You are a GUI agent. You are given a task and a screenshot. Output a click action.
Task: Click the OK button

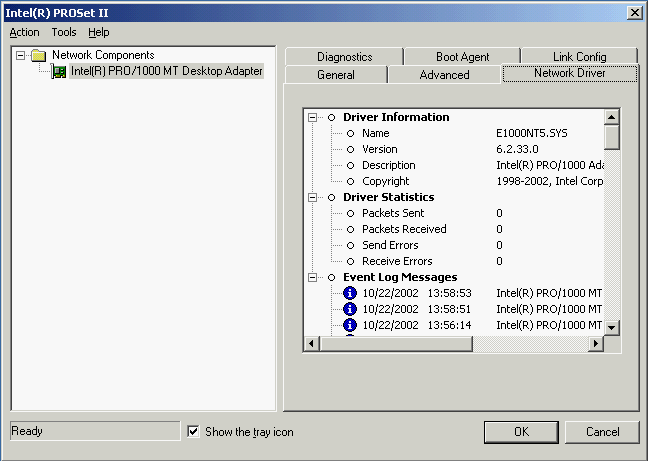[521, 432]
